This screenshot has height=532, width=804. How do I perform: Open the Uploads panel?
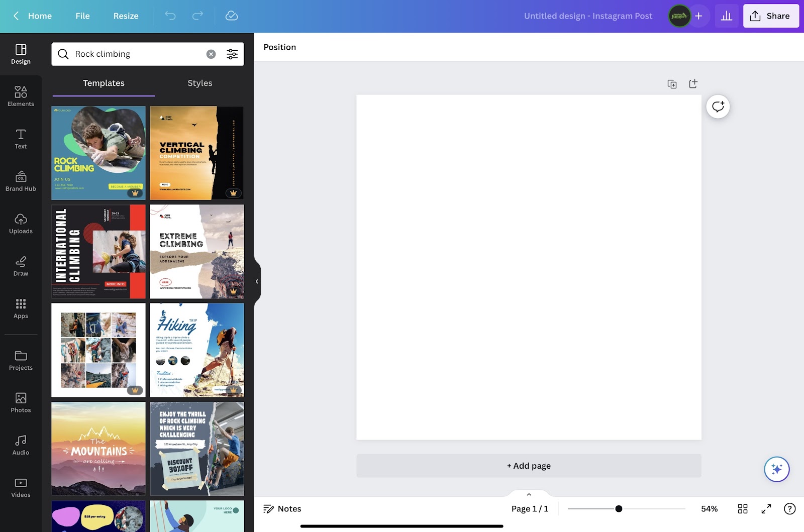(21, 224)
